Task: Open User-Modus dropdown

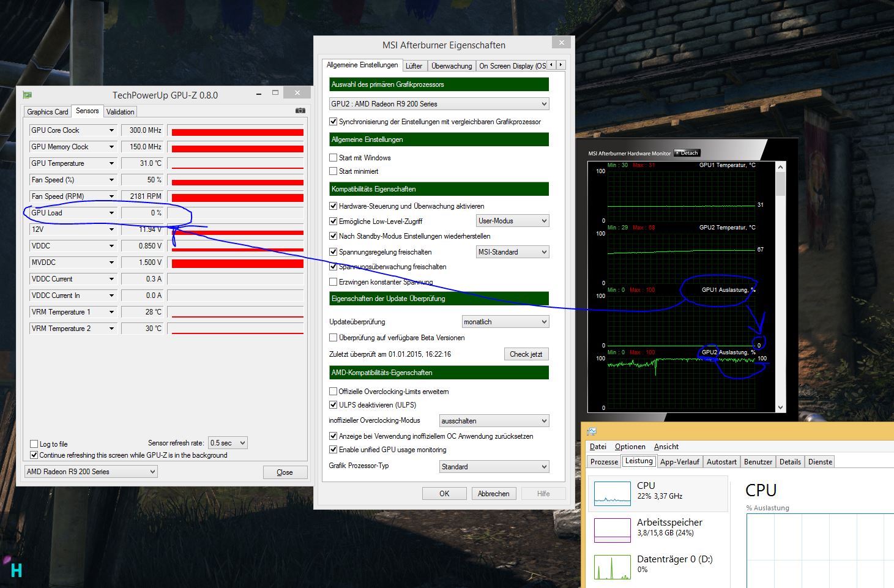Action: point(513,221)
